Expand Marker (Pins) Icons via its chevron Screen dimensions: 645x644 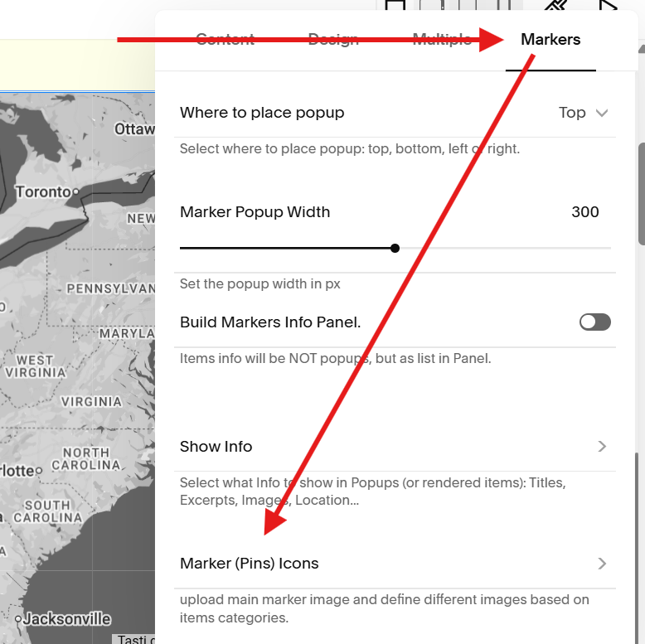pos(602,564)
